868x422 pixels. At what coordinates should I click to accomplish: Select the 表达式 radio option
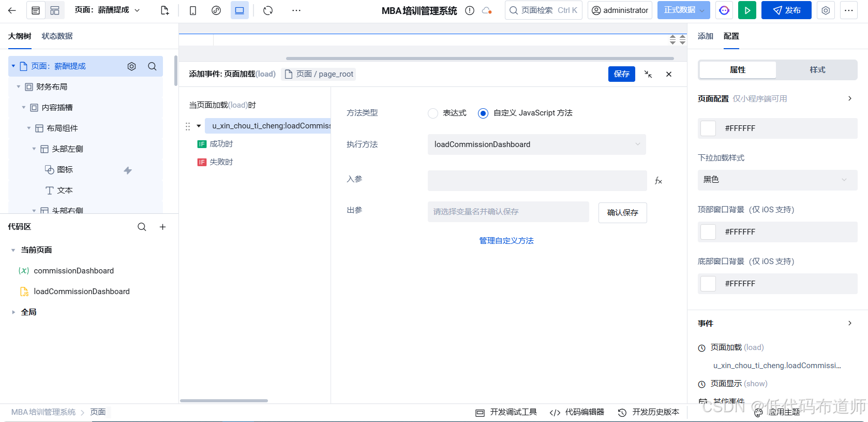[433, 113]
